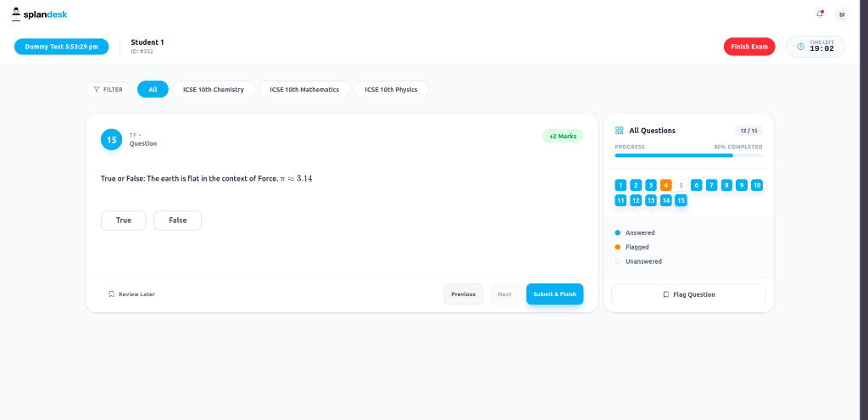Click the Submit & Finish button
This screenshot has width=868, height=420.
tap(554, 294)
